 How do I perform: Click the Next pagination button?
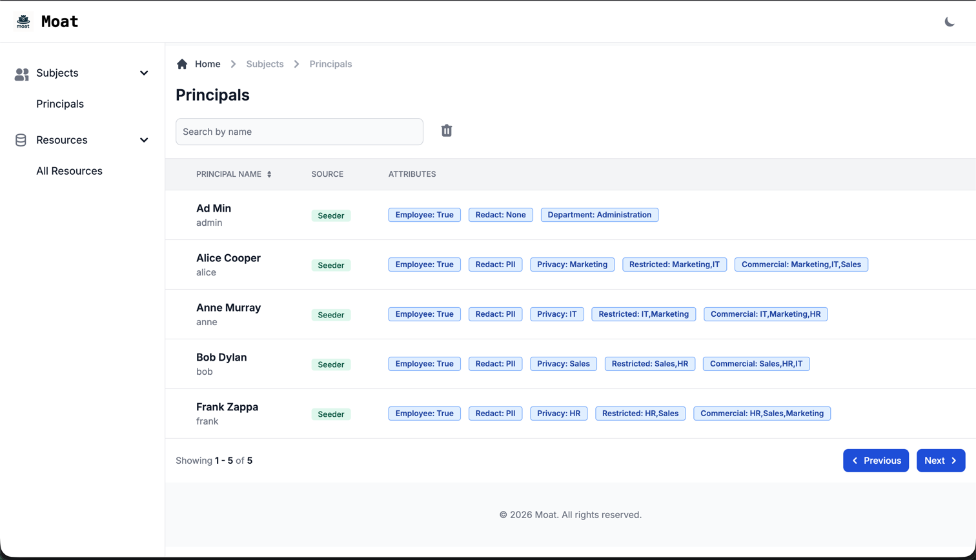click(x=940, y=460)
